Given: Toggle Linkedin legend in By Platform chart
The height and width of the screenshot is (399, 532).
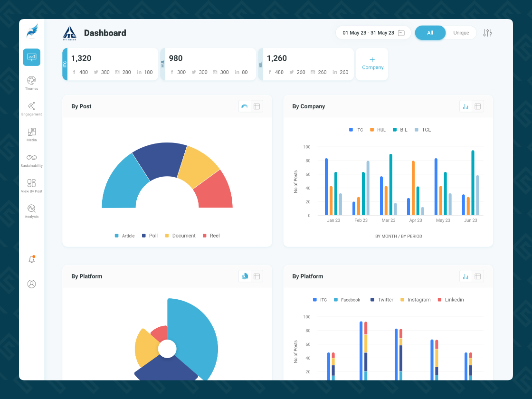Looking at the screenshot, I should [x=451, y=300].
